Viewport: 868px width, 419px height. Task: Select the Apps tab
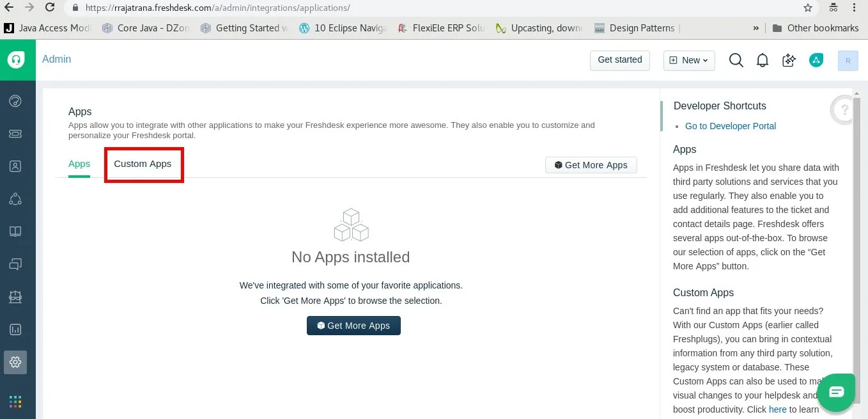point(79,164)
